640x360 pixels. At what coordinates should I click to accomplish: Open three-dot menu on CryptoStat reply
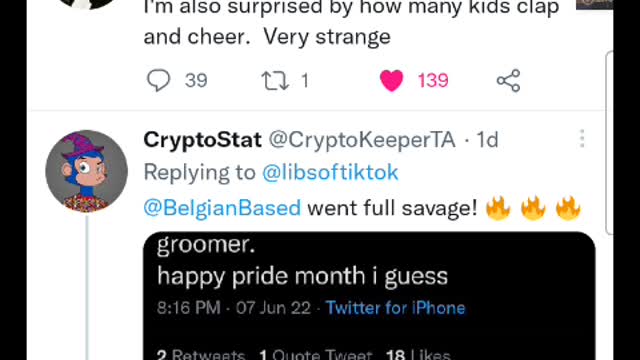click(582, 139)
